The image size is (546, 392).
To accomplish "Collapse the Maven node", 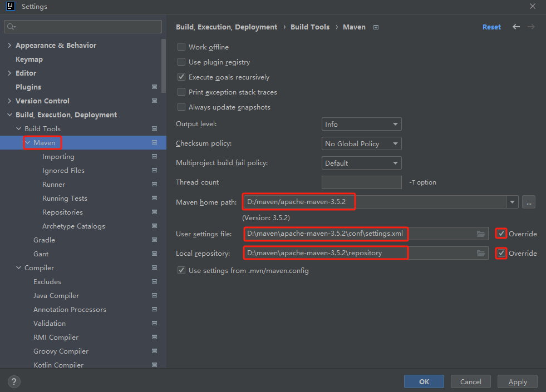I will 27,142.
